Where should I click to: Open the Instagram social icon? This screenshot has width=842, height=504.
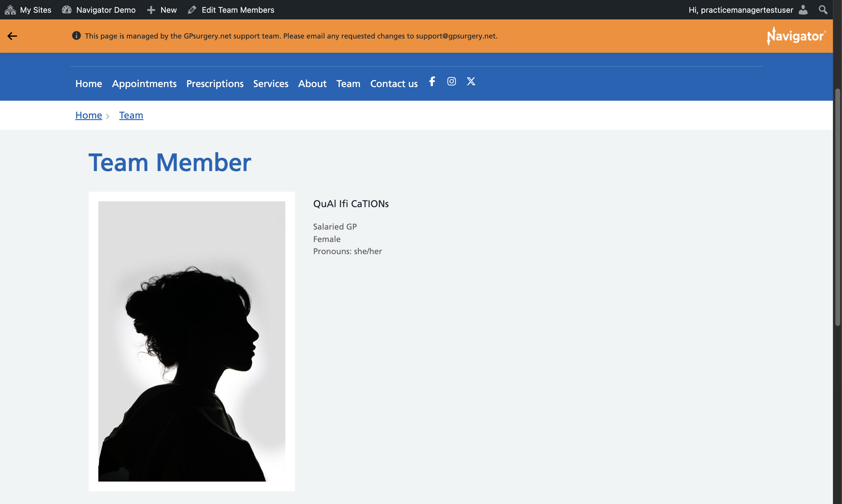(x=451, y=82)
